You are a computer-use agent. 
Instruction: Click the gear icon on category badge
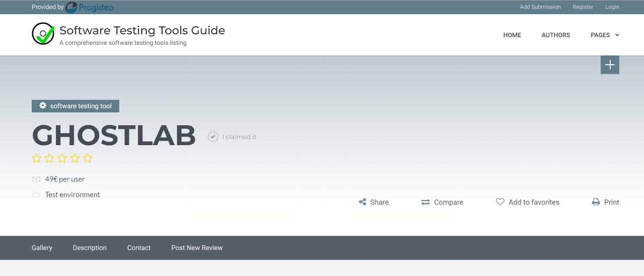(43, 106)
